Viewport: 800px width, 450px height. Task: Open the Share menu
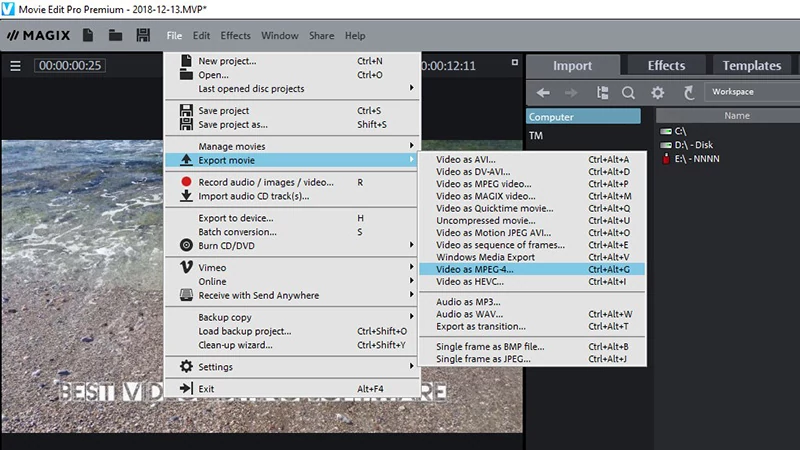(321, 36)
